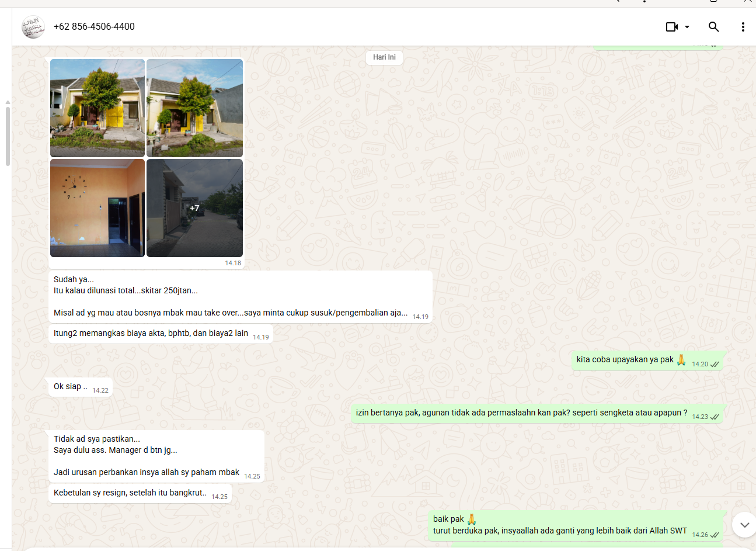Click the "Itung2 memangkas biaya akta" message
756x551 pixels.
(151, 334)
